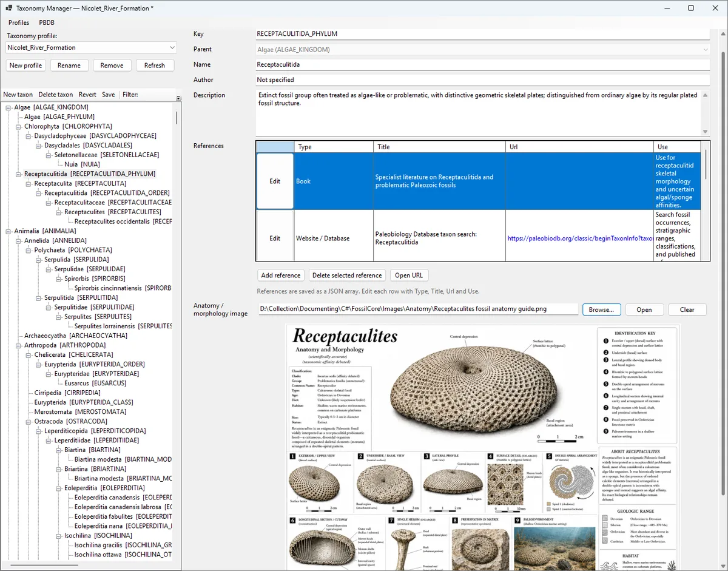Click Revert in the toolbar

click(x=87, y=95)
